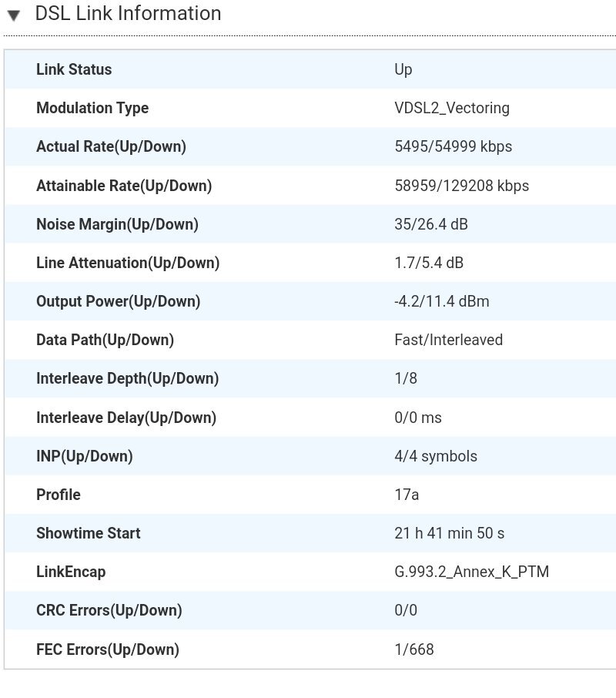Click the INP value 4/4 symbols
The image size is (616, 698).
436,456
